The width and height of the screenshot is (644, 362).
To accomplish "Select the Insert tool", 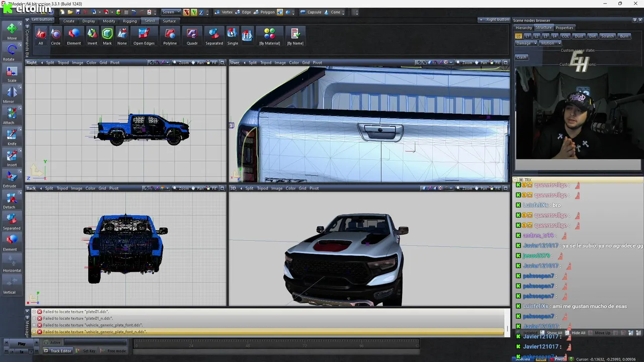I will (12, 158).
